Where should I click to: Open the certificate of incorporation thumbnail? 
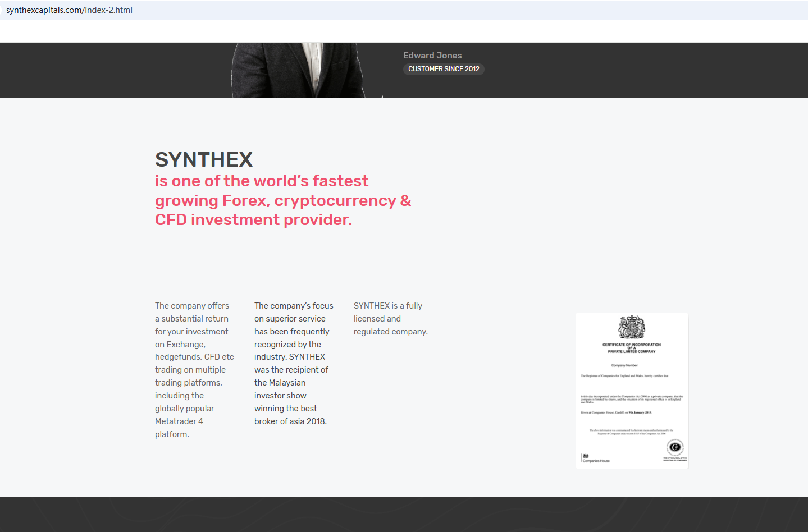(x=632, y=391)
